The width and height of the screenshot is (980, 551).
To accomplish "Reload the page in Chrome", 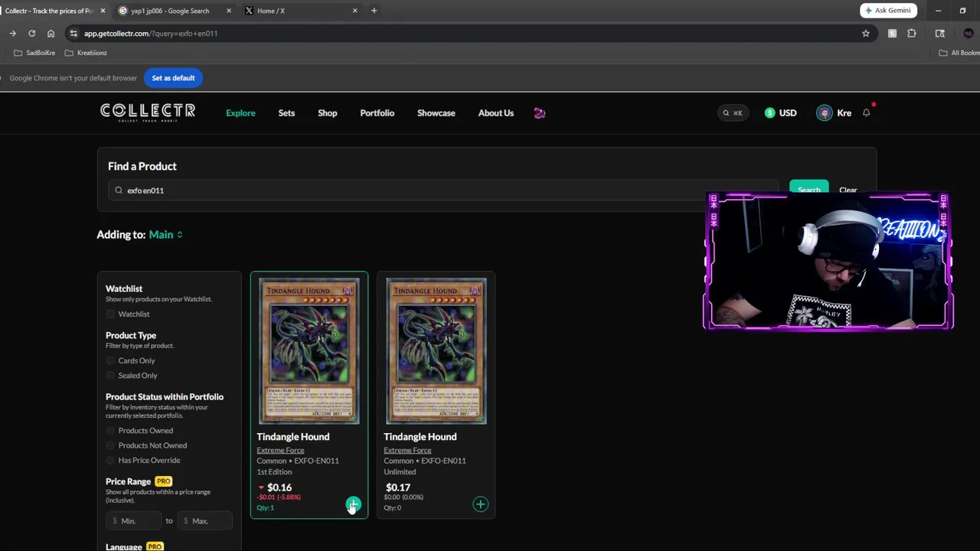I will coord(31,34).
